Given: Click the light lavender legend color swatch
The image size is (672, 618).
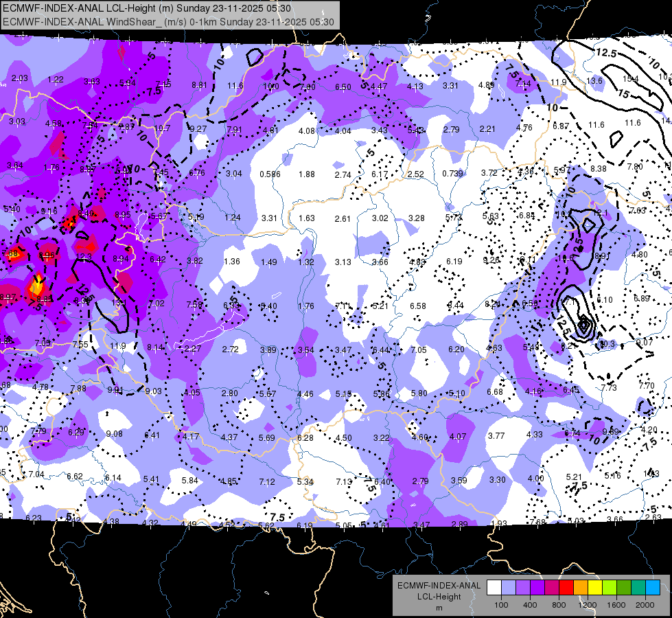Looking at the screenshot, I should [x=509, y=588].
